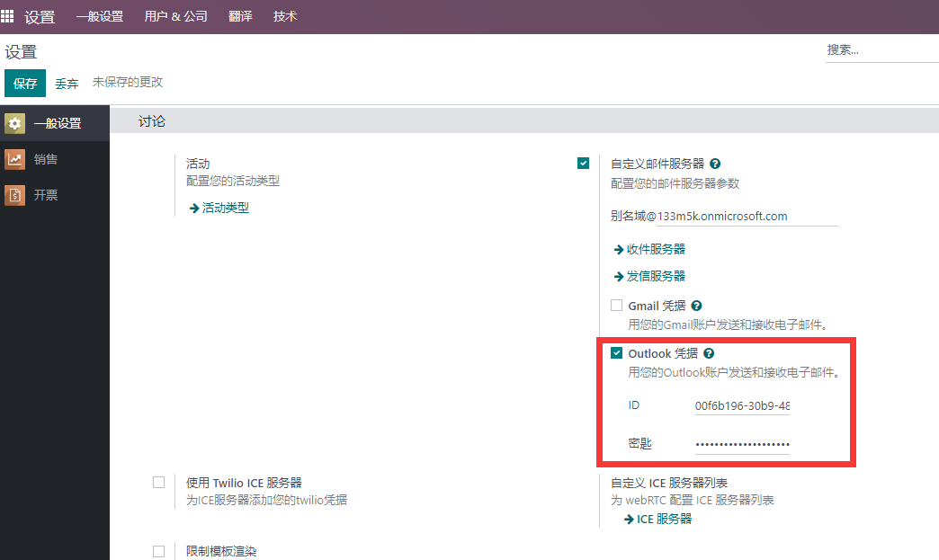Image resolution: width=939 pixels, height=560 pixels.
Task: Click the Outlook 密匙 password field
Action: (x=742, y=444)
